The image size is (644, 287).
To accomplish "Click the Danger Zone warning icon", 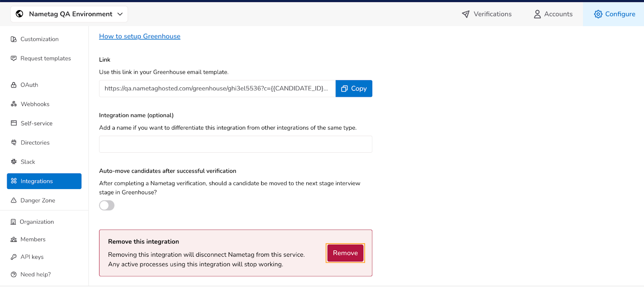I will click(x=14, y=200).
